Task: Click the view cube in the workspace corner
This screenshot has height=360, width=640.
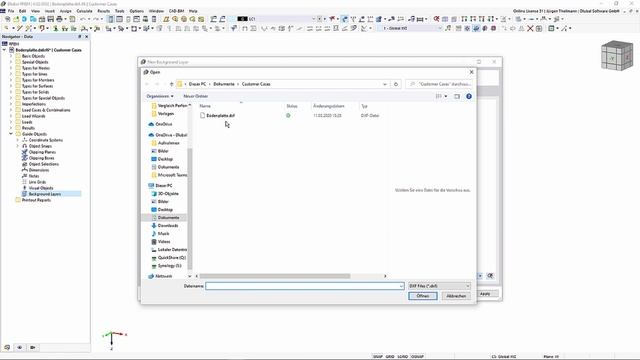Action: tap(617, 56)
